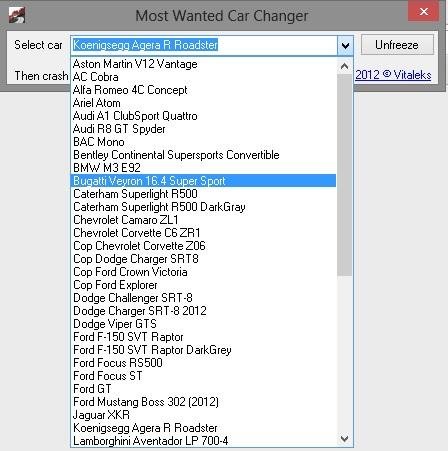The height and width of the screenshot is (451, 448).
Task: Select Cop Ford Explorer
Action: coord(203,285)
